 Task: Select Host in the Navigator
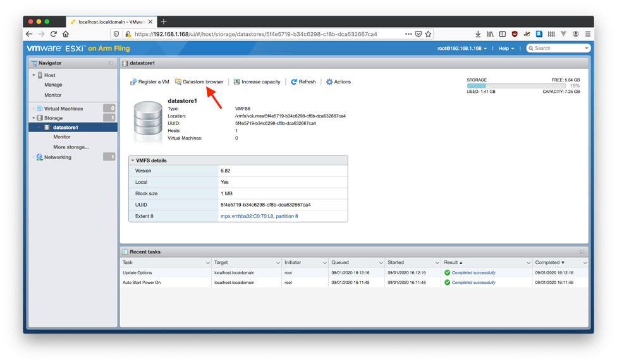click(x=49, y=75)
